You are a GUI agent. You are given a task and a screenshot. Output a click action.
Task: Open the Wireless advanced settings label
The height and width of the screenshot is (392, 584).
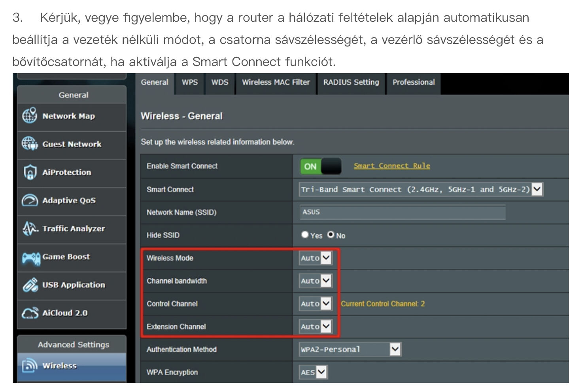tap(60, 366)
